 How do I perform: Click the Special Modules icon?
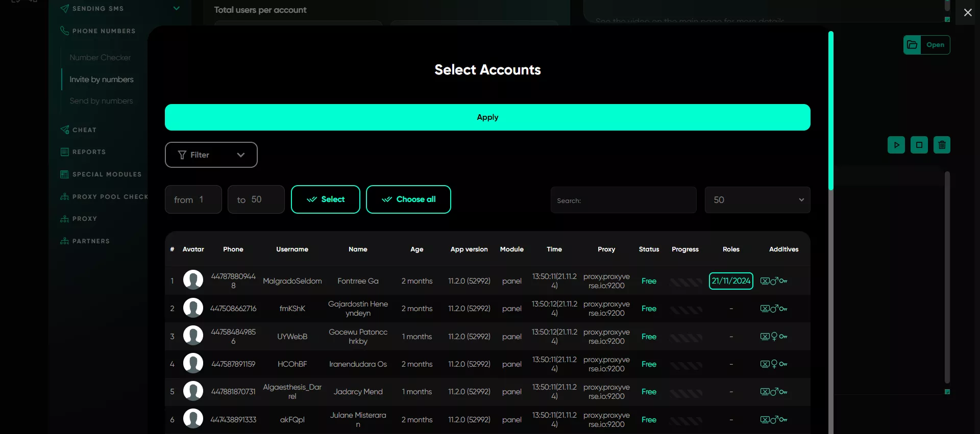[64, 174]
